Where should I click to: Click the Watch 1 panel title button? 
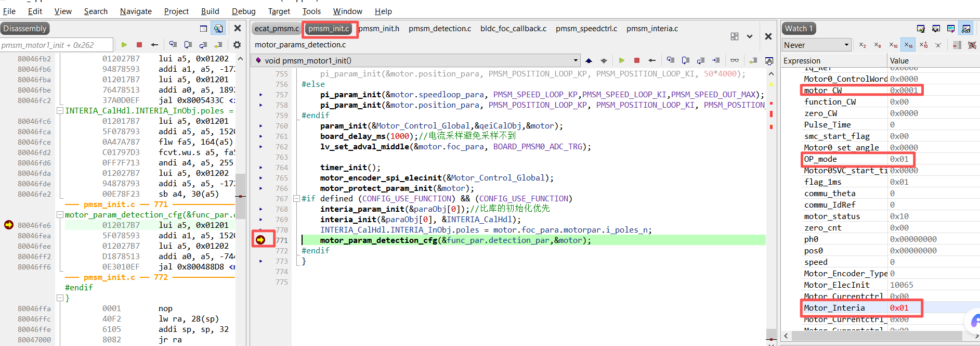tap(799, 29)
